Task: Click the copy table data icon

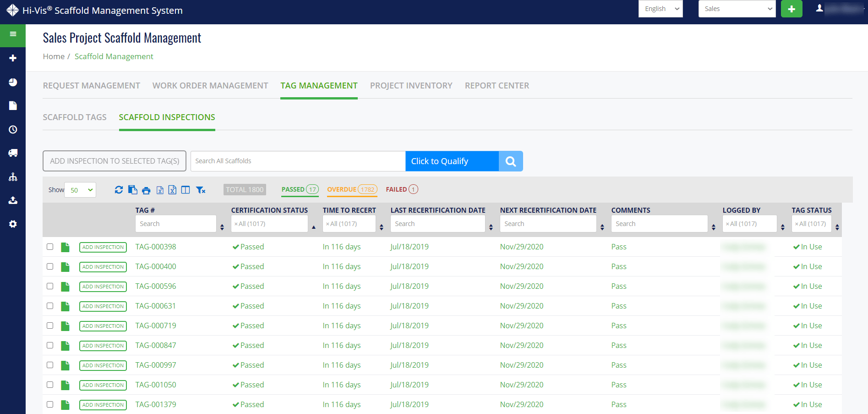Action: tap(133, 190)
